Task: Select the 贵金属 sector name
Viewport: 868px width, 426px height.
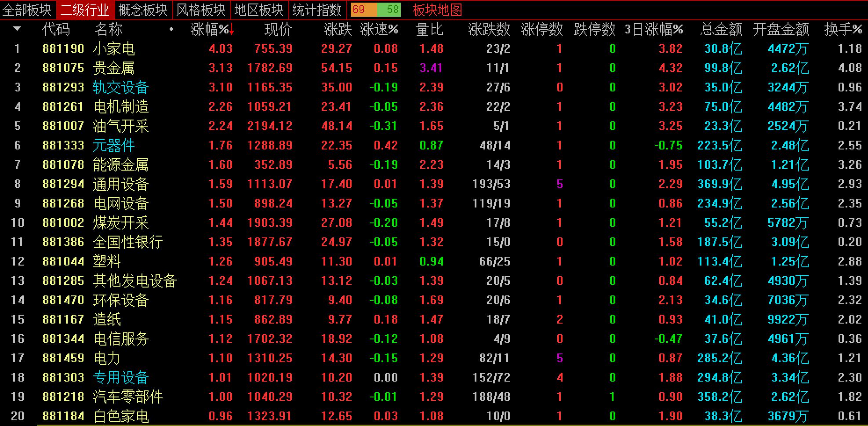Action: 114,68
